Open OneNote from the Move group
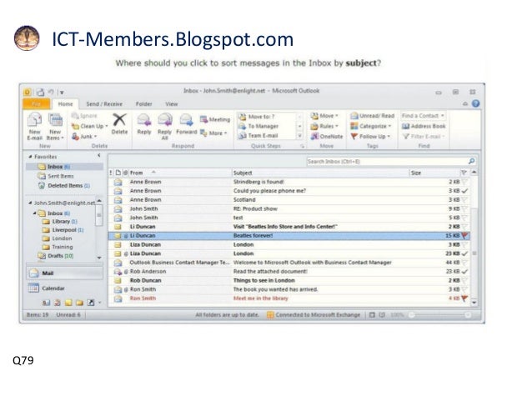Screen dimensions: 532x406 (x=327, y=137)
